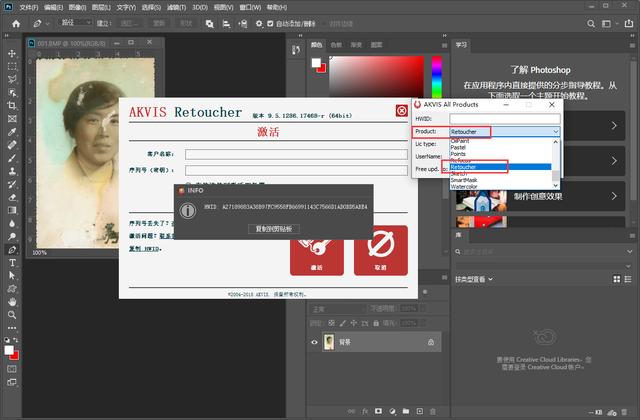Open the gear settings in options bar
Viewport: 640px width, 420px height.
(259, 24)
